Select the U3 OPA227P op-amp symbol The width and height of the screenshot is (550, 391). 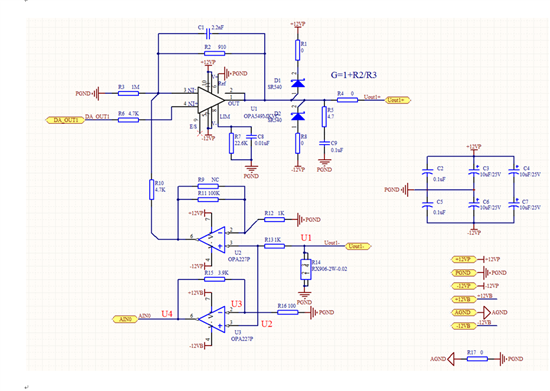212,319
